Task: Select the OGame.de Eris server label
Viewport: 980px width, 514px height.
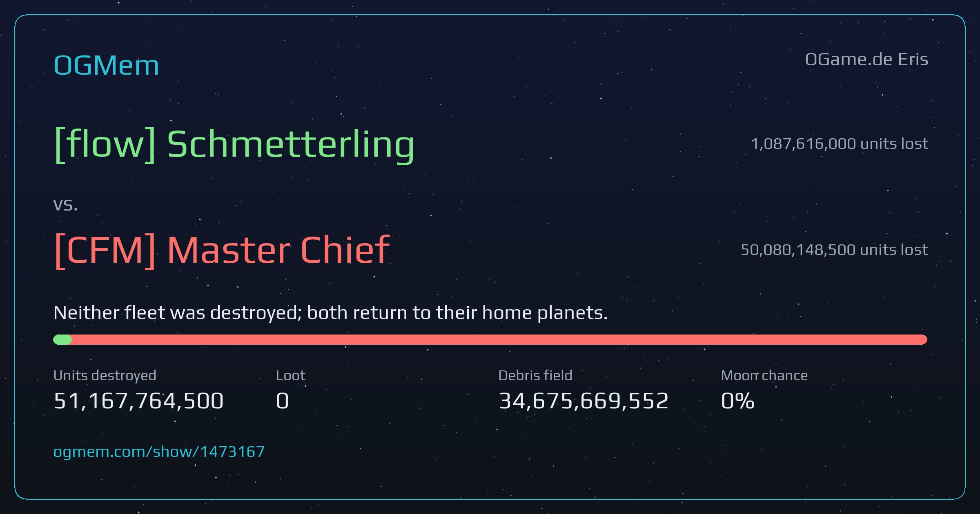Action: point(866,60)
